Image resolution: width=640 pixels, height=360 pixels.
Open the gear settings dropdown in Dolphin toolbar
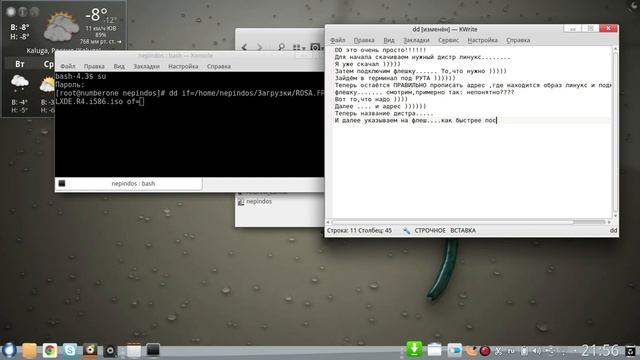tap(316, 48)
